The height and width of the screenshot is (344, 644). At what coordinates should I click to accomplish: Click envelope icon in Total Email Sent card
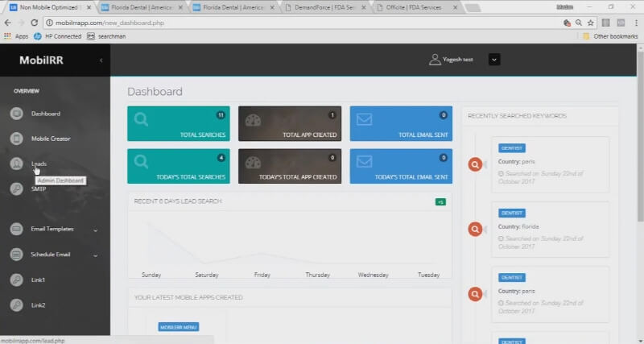click(x=365, y=119)
